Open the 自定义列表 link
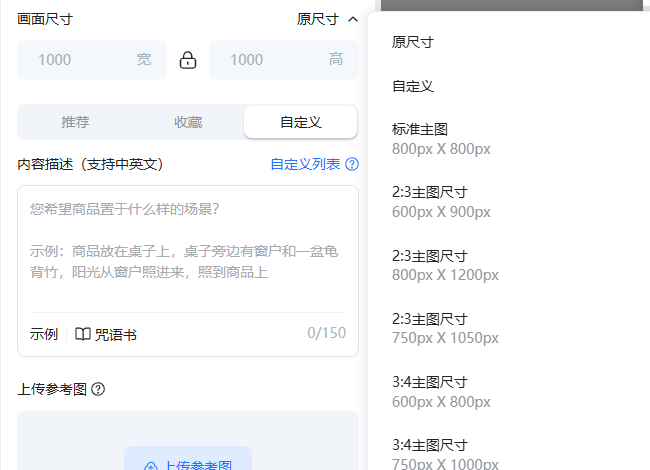 point(305,164)
